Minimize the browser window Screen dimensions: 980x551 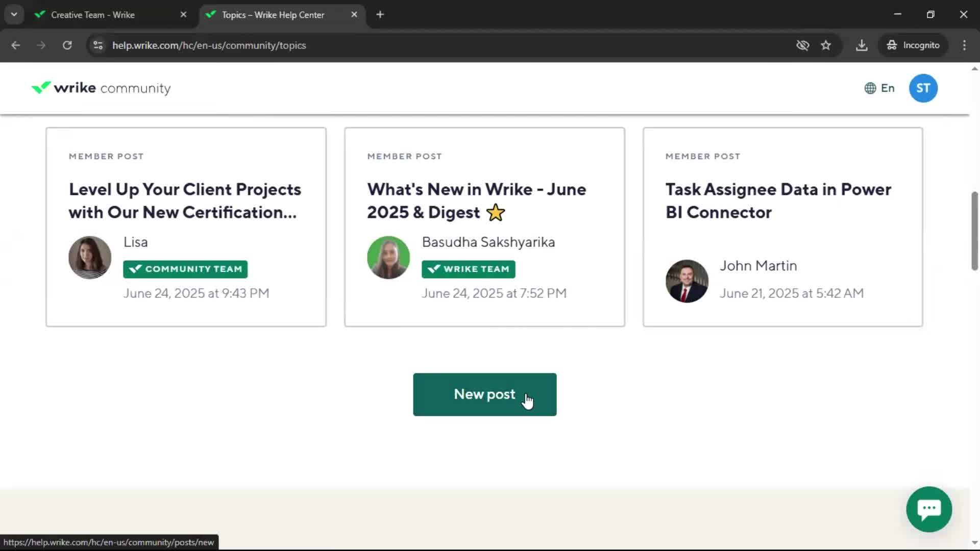click(898, 15)
